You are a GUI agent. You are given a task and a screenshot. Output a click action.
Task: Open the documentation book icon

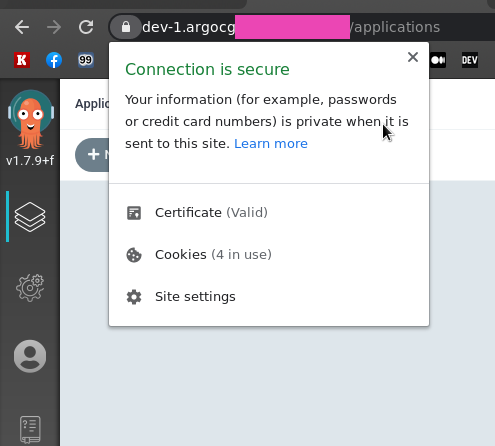(x=30, y=429)
